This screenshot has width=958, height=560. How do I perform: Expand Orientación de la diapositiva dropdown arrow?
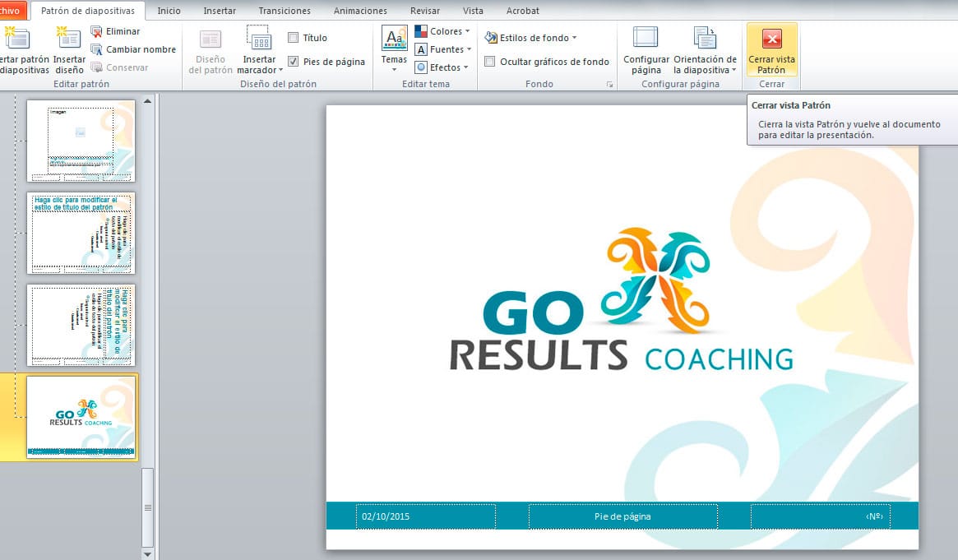(734, 70)
